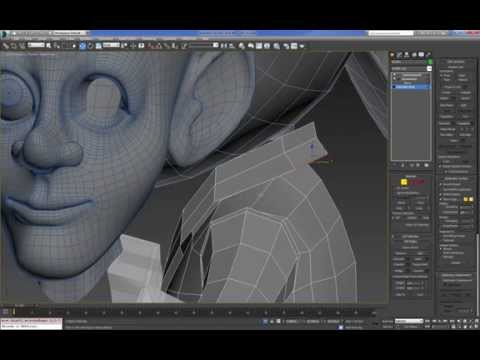This screenshot has width=480, height=360.
Task: Toggle the Snaps Toggle icon
Action: (150, 46)
